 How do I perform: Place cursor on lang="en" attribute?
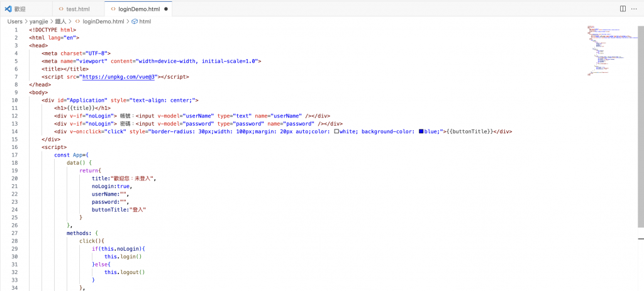click(62, 38)
